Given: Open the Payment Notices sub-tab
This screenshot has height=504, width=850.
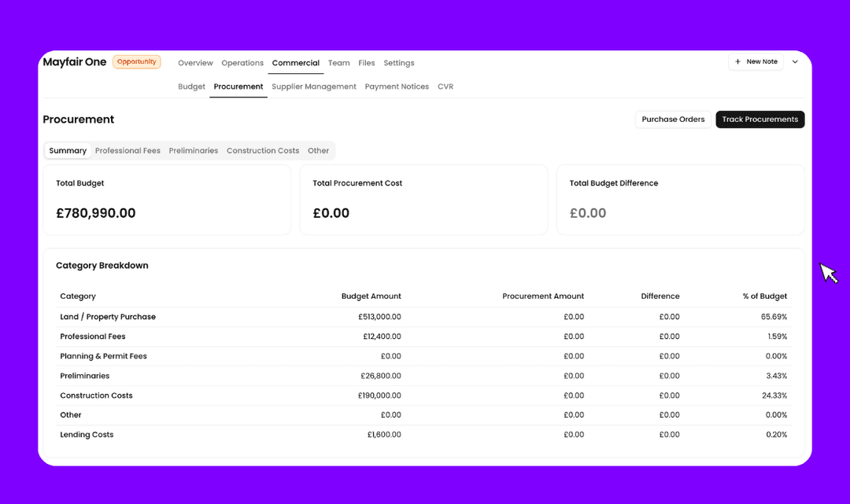Looking at the screenshot, I should click(x=397, y=86).
